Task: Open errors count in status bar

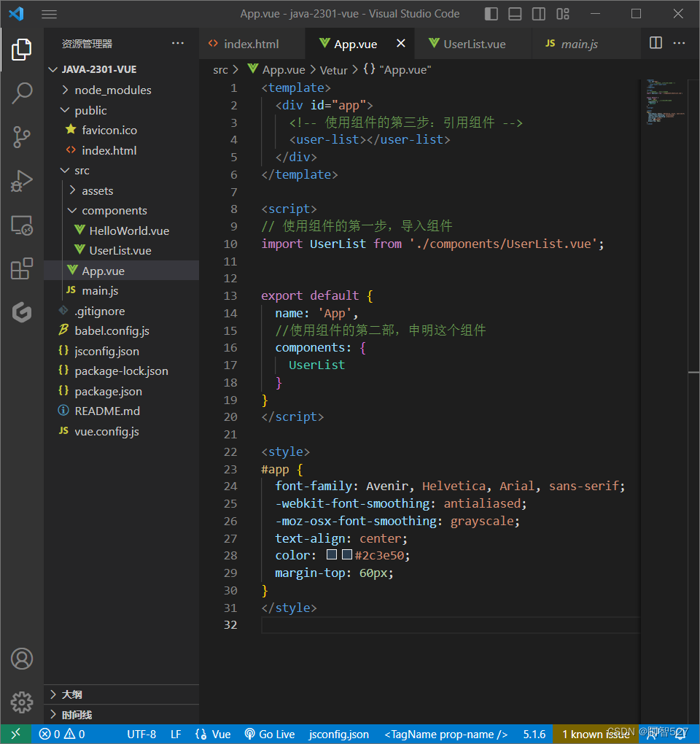Action: [50, 734]
